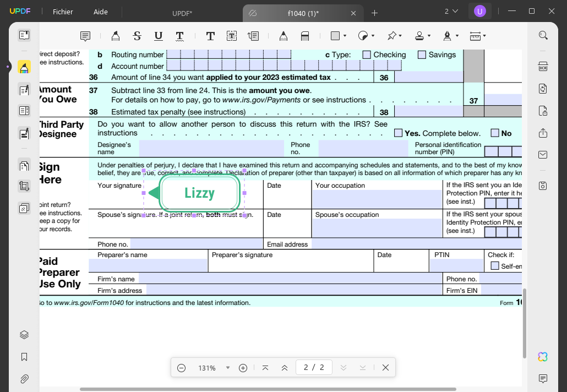
Task: Select the Comment highlighter mode in sidebar
Action: (24, 67)
